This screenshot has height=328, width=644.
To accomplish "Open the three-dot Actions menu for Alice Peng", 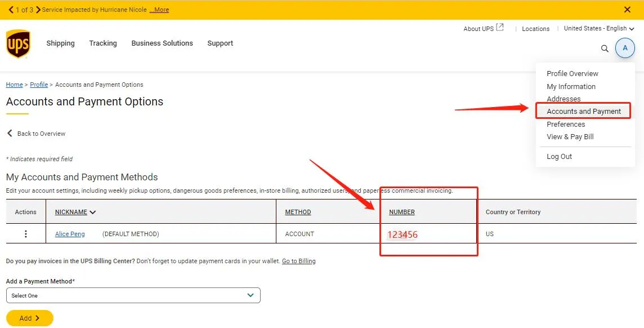I will click(26, 234).
